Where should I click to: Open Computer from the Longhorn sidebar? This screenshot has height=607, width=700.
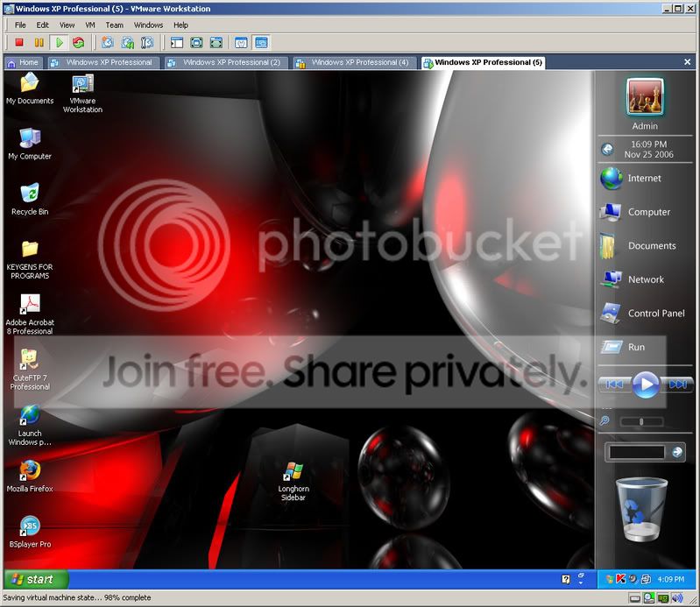[635, 212]
